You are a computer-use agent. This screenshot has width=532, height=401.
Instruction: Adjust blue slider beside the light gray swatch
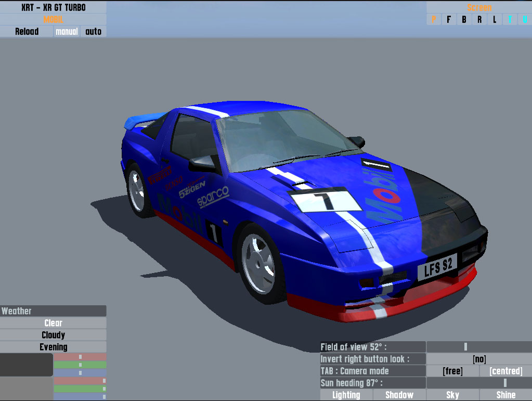(80, 396)
